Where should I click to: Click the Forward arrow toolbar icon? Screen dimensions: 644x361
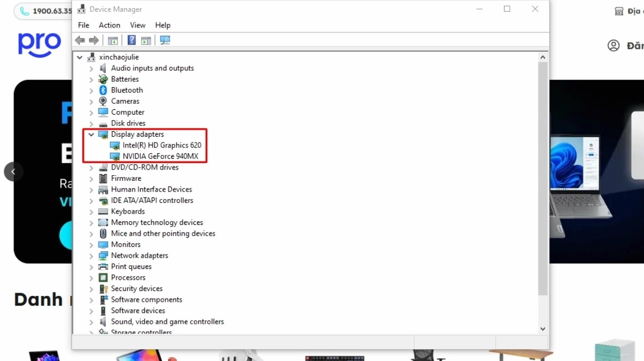(94, 40)
